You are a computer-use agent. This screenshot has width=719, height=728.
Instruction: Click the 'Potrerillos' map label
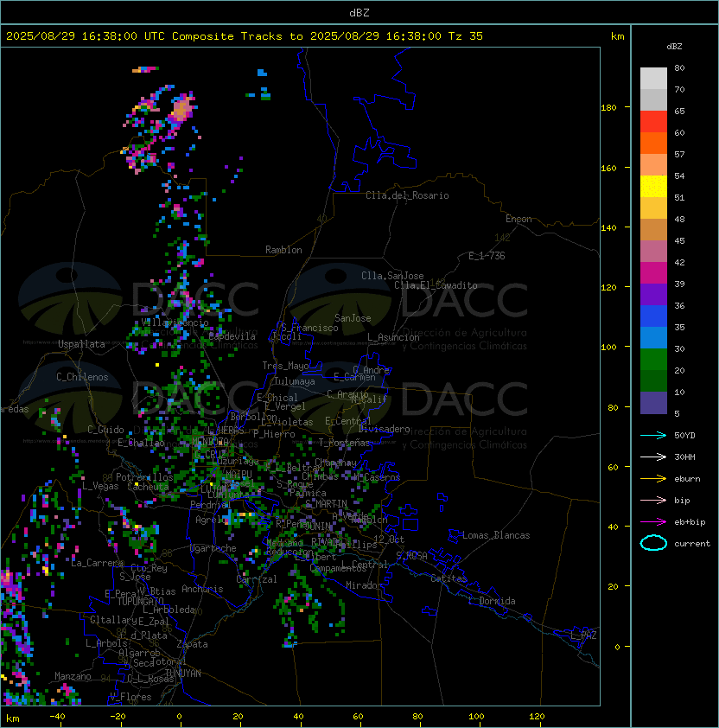coord(144,477)
